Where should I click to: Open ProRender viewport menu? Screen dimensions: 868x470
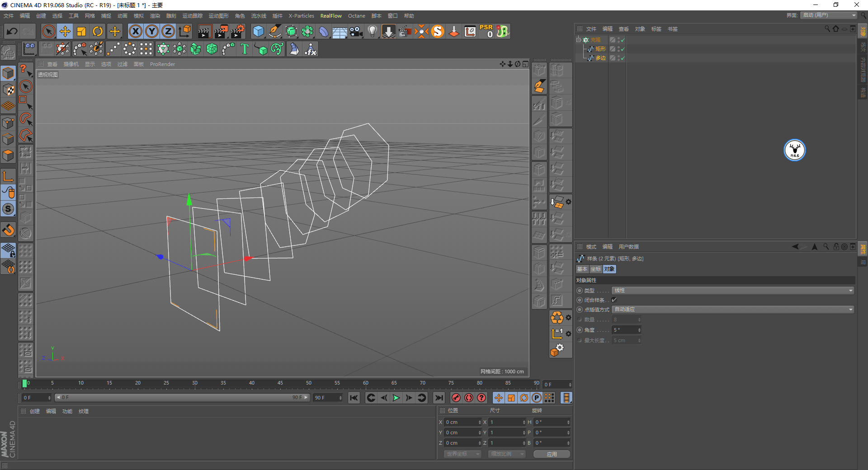pyautogui.click(x=162, y=64)
